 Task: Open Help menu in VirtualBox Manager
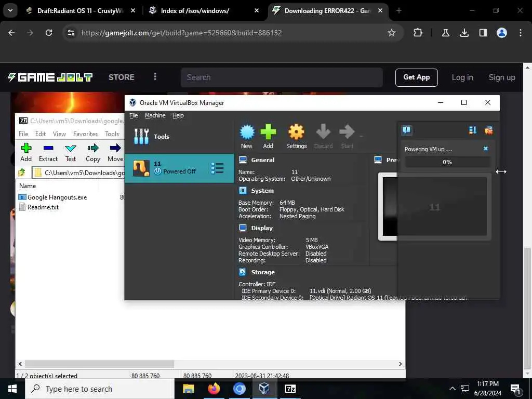(x=178, y=115)
